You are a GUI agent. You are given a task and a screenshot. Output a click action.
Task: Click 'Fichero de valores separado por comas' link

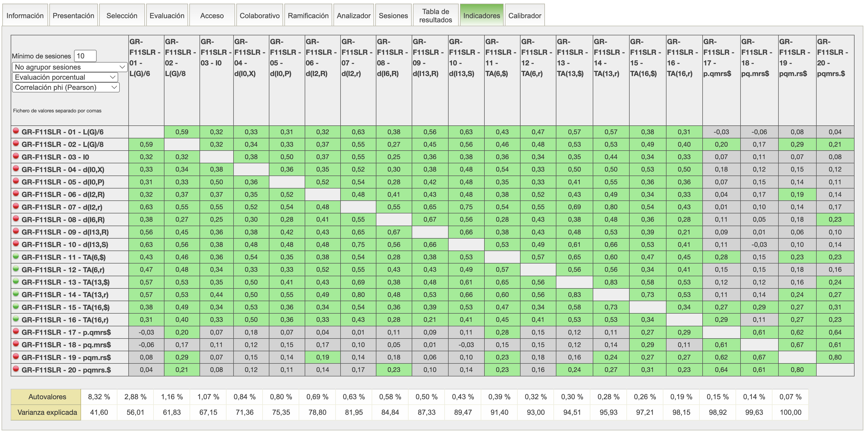click(x=57, y=111)
